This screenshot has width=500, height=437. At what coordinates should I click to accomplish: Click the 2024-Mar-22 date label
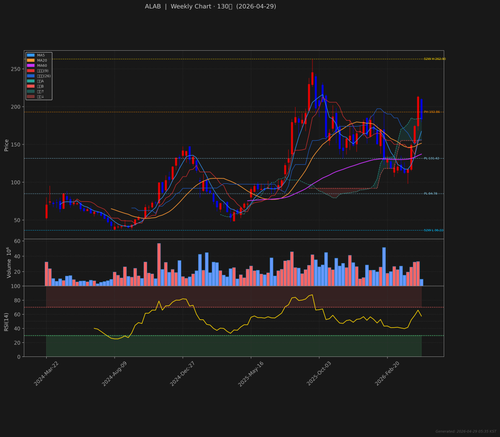click(x=46, y=374)
